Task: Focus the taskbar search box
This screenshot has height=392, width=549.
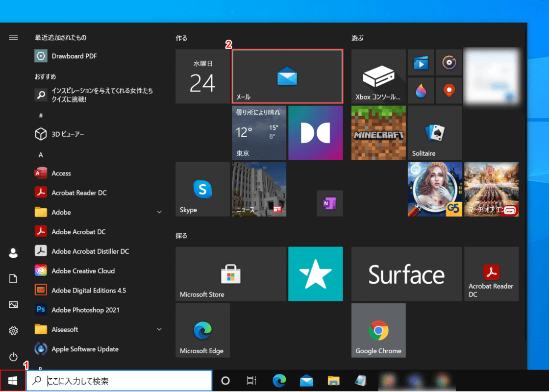Action: tap(120, 380)
